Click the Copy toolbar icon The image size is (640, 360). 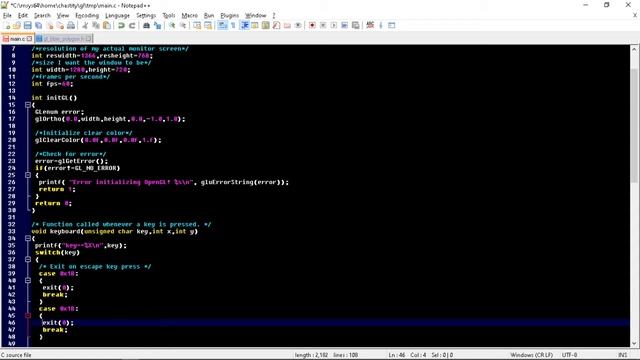pos(96,25)
